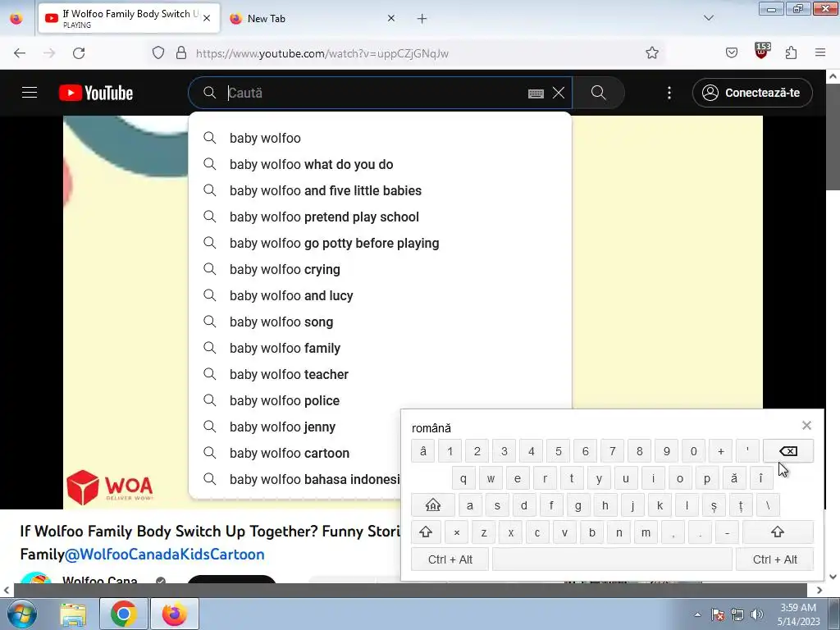Select "baby wolfoo family" suggestion
Viewport: 840px width, 630px height.
380,348
